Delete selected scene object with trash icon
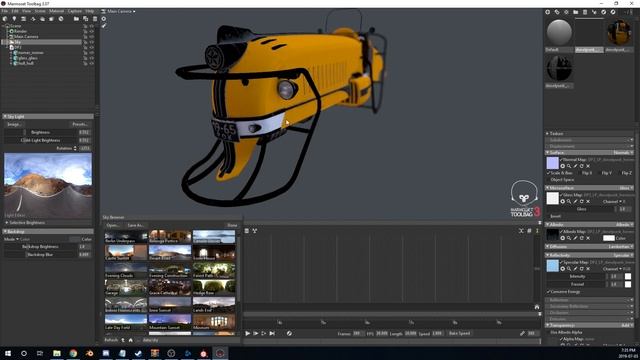The height and width of the screenshot is (360, 640). click(95, 19)
